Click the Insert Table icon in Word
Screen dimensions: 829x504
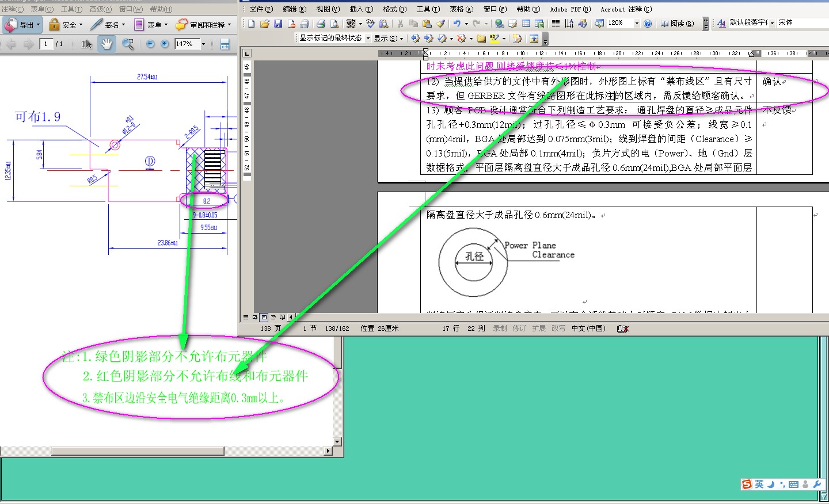pos(526,24)
